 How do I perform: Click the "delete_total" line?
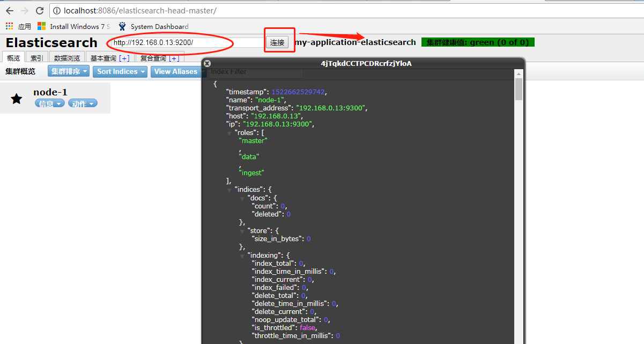[279, 295]
